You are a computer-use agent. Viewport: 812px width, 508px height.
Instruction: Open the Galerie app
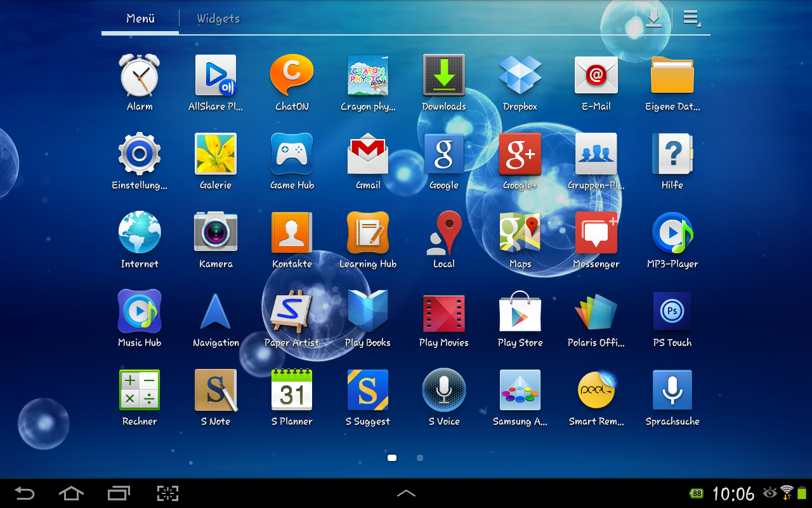216,154
